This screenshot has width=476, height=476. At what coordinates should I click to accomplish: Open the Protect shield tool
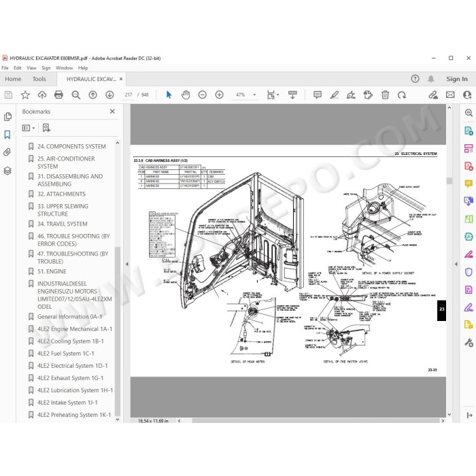[469, 272]
